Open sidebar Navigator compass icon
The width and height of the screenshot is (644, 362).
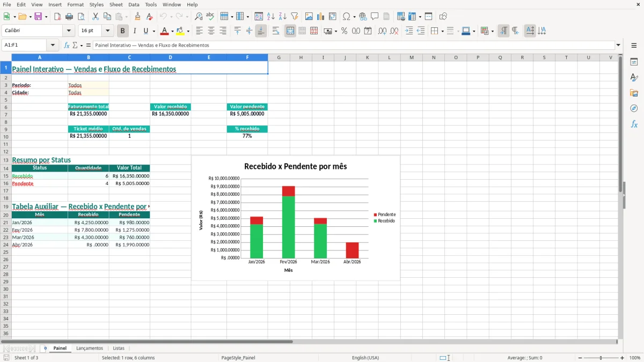coord(634,108)
